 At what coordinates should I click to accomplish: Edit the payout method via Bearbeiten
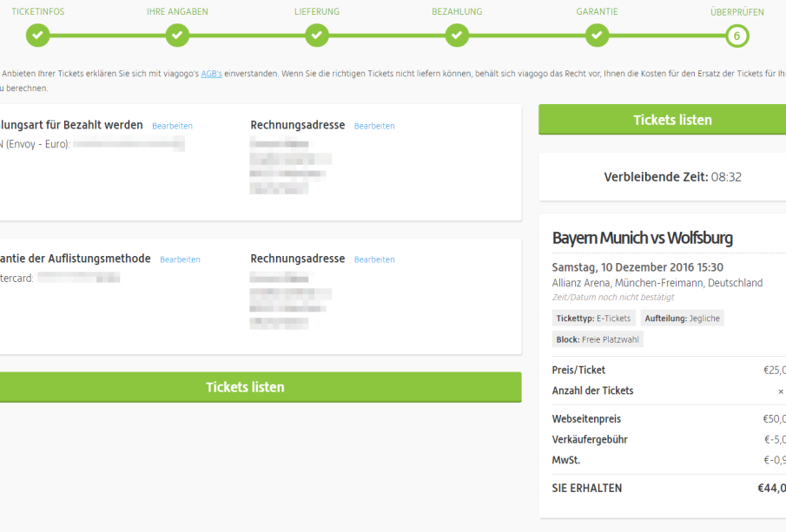(173, 126)
